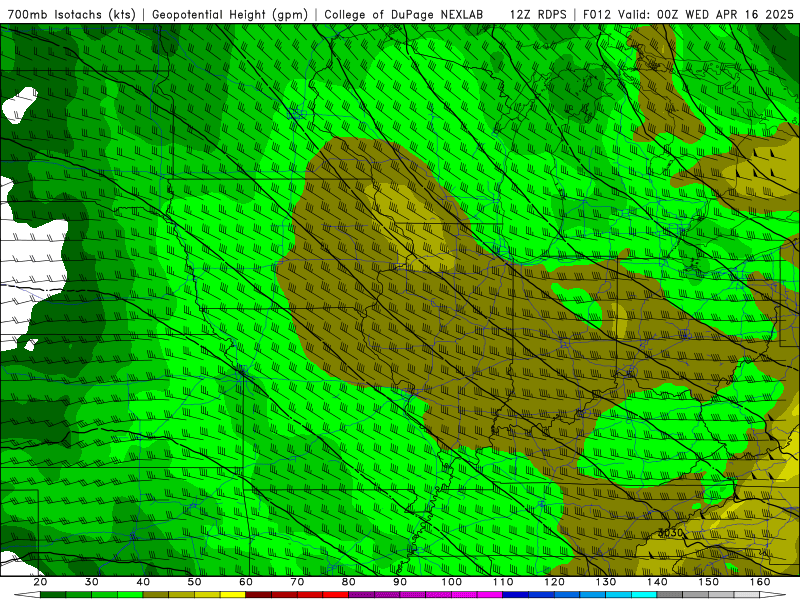Click the '12Z RDPS' model run label

coord(538,14)
